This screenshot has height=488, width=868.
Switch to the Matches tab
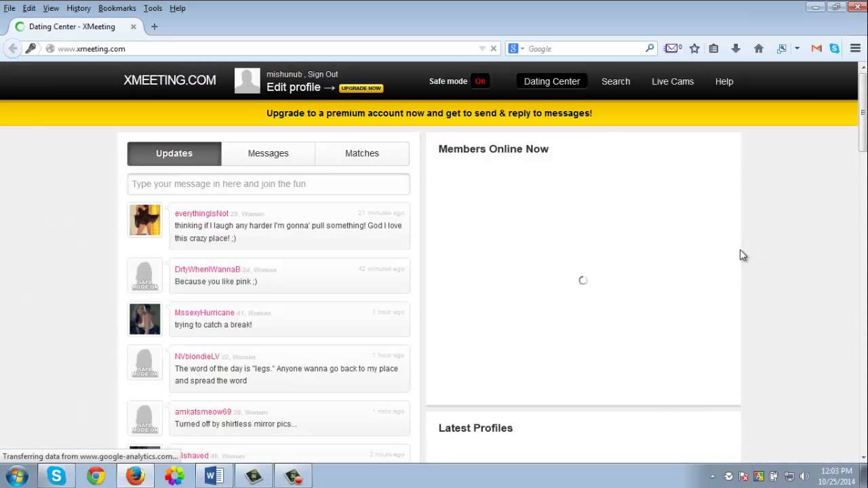362,153
